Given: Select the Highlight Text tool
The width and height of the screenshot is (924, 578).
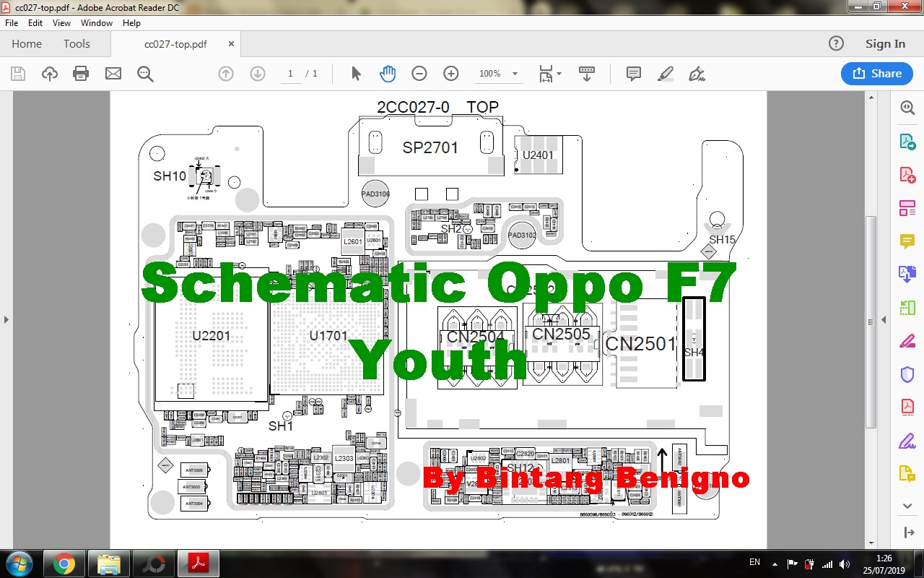Looking at the screenshot, I should (665, 73).
